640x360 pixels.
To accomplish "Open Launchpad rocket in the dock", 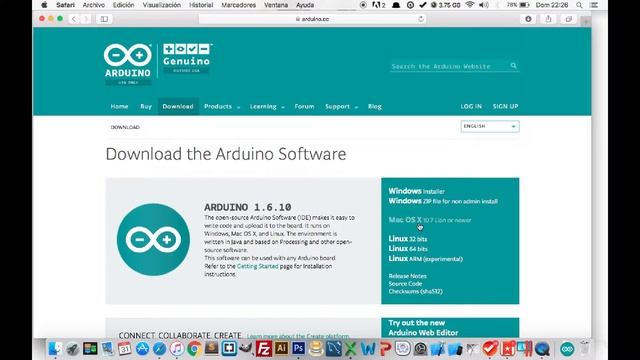I will point(72,349).
